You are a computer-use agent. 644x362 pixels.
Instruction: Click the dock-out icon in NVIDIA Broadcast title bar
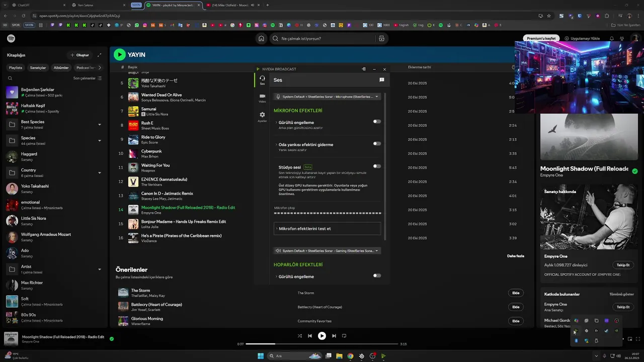tap(363, 69)
